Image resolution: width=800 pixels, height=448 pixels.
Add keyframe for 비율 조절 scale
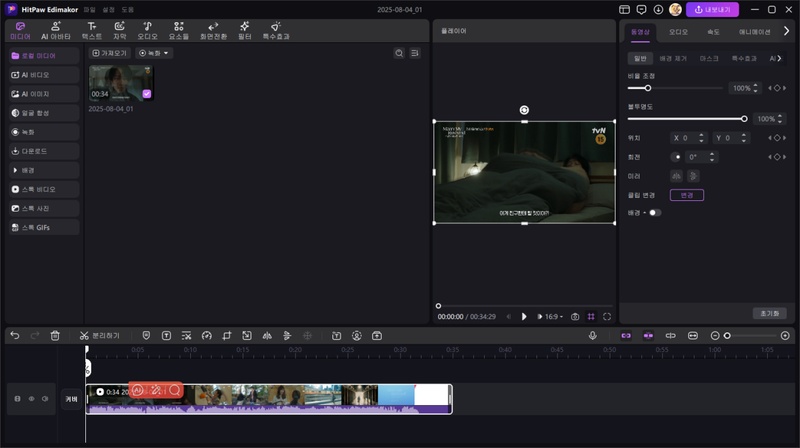(x=777, y=88)
